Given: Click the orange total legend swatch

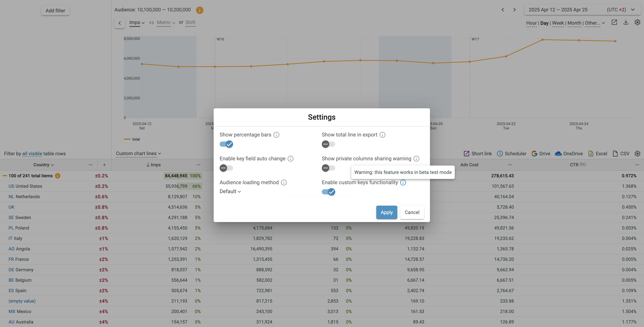Looking at the screenshot, I should (127, 139).
